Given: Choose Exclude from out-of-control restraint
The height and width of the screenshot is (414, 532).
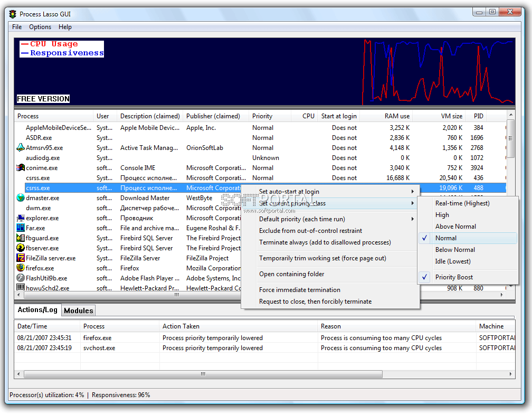Looking at the screenshot, I should point(330,230).
